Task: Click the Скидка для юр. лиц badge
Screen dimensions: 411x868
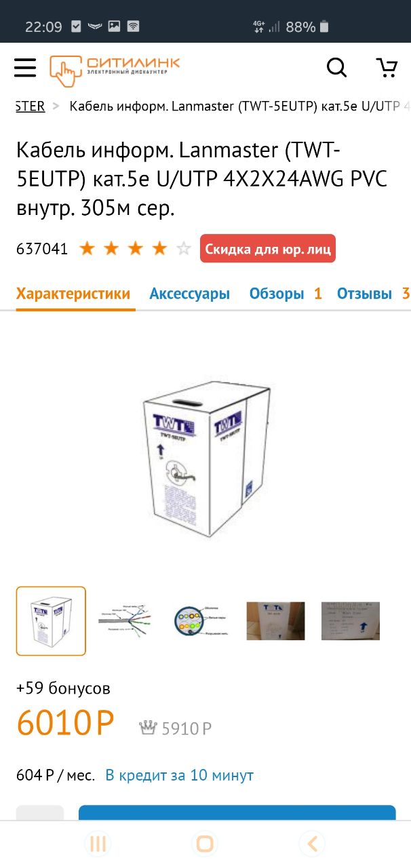Action: point(268,249)
